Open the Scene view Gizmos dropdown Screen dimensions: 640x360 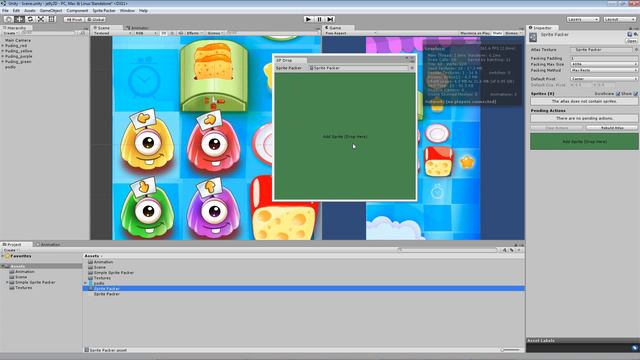215,33
